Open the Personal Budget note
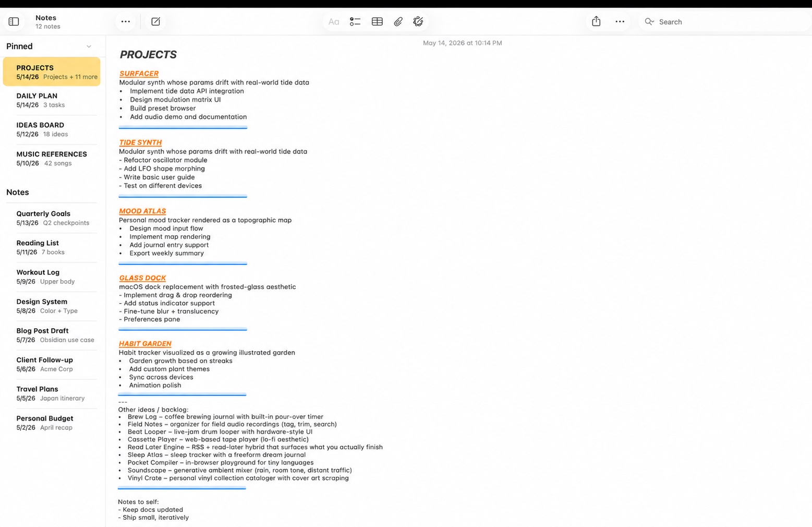The width and height of the screenshot is (812, 527). pyautogui.click(x=52, y=423)
